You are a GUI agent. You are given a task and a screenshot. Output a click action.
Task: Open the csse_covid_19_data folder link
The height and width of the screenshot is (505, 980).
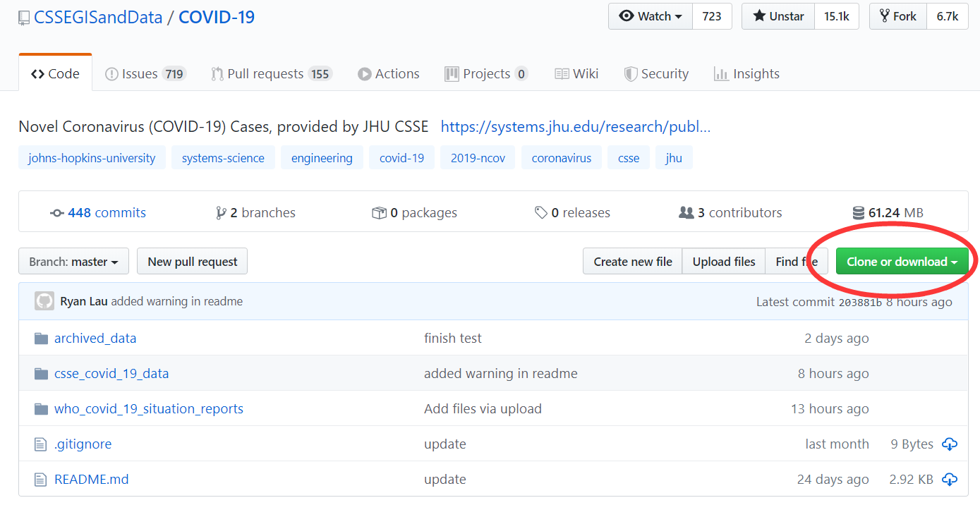[111, 374]
